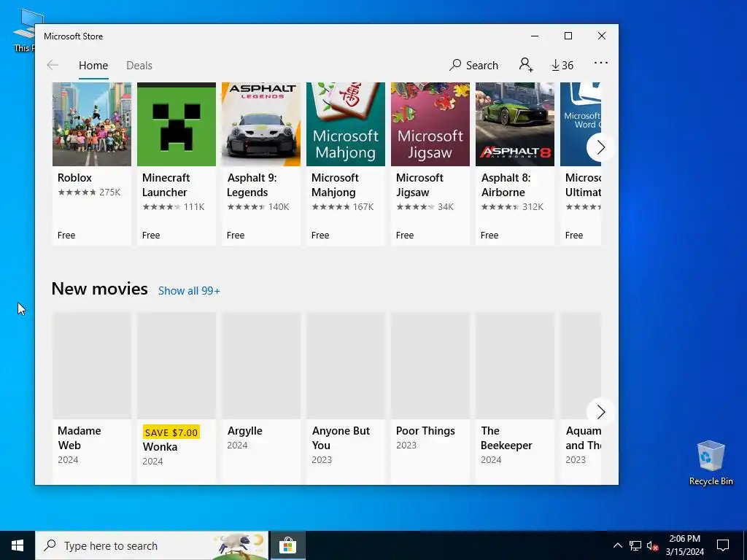
Task: Click the Show all 99+ link
Action: click(x=189, y=290)
